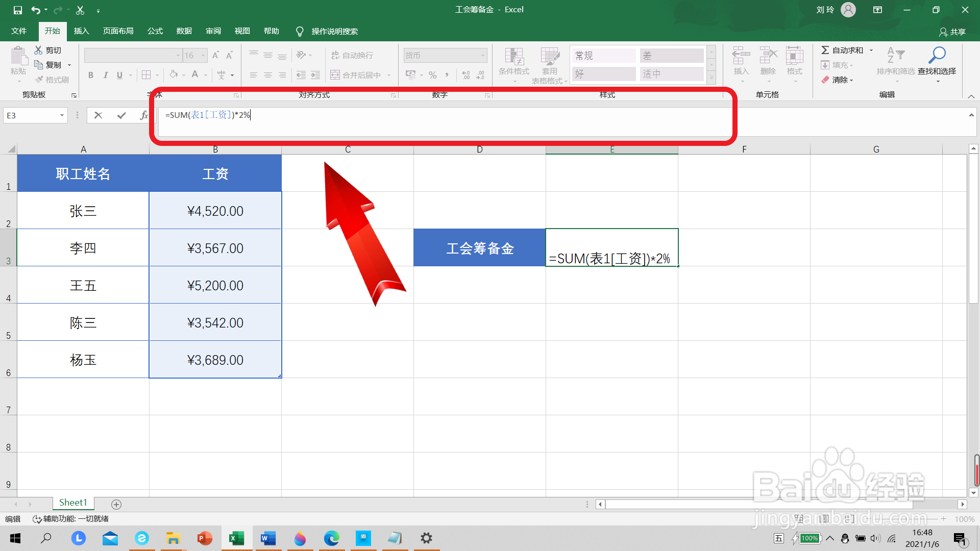Select the Sheet1 tab
The image size is (980, 551).
coord(73,503)
